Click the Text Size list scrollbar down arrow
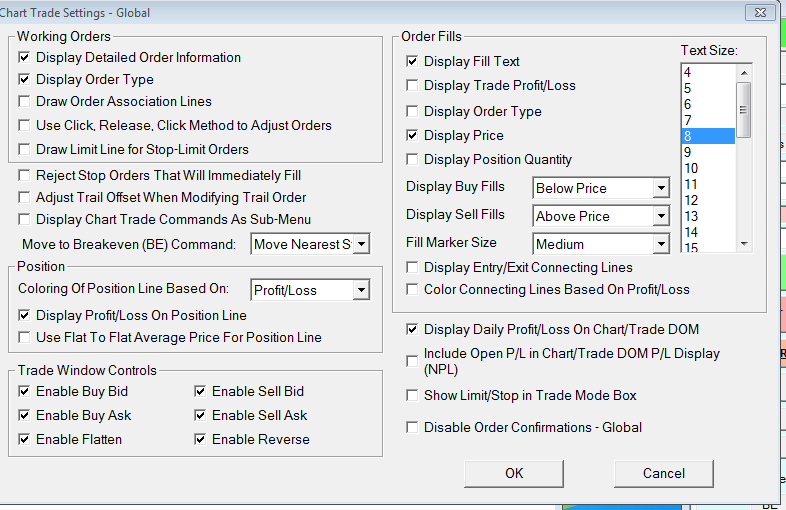Screen dimensions: 786x510 tap(743, 244)
